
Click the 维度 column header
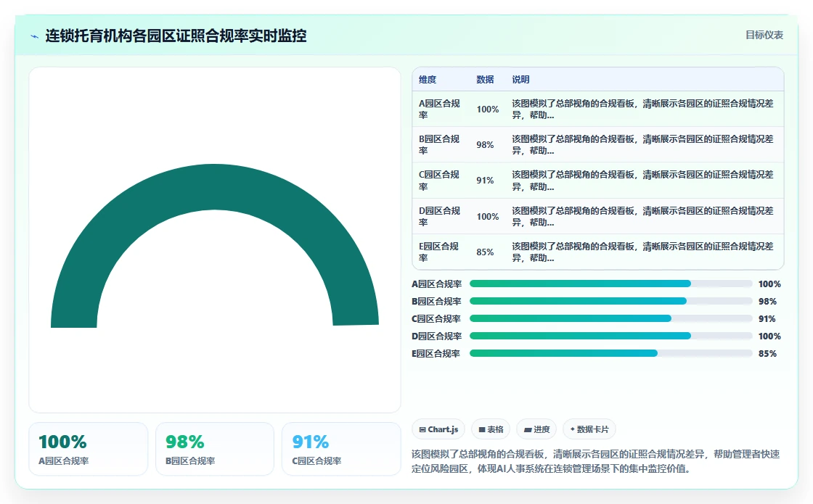(x=428, y=80)
